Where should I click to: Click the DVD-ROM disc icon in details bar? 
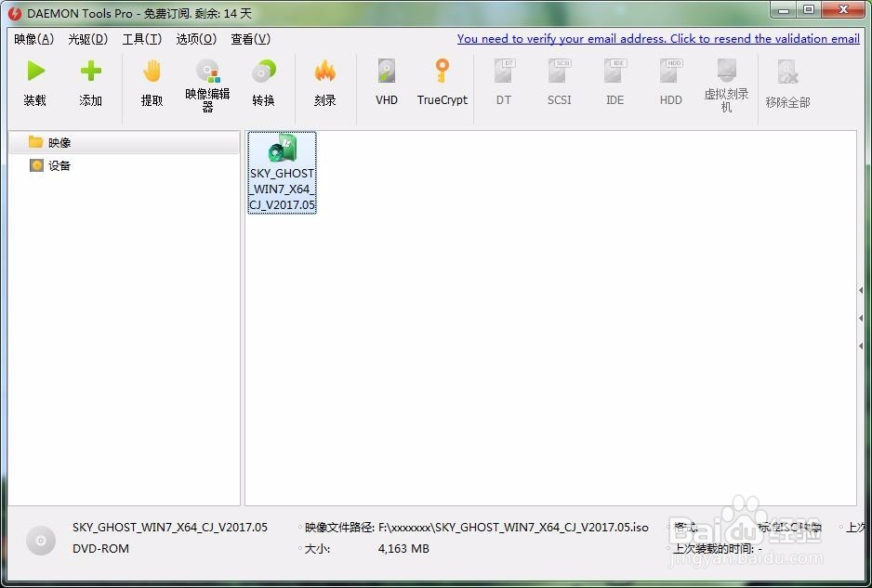pos(41,540)
